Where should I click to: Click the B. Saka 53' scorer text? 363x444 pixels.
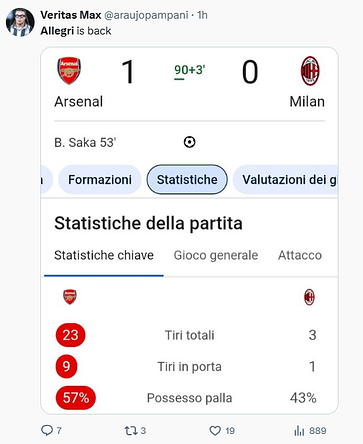pyautogui.click(x=85, y=143)
